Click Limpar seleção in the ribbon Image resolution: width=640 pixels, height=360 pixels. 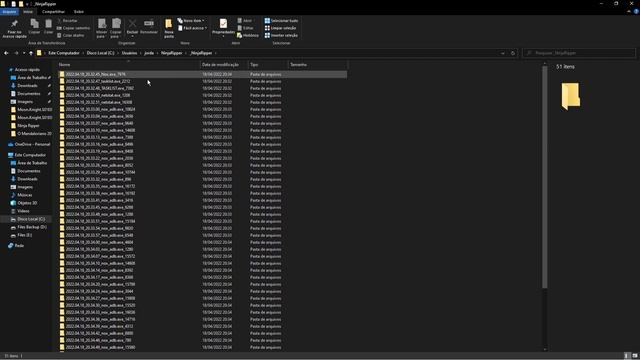(x=280, y=28)
